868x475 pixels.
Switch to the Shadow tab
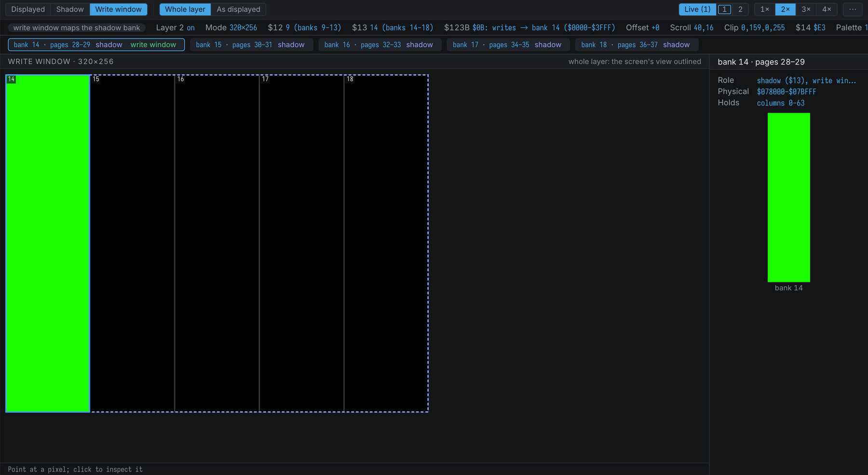(x=70, y=9)
